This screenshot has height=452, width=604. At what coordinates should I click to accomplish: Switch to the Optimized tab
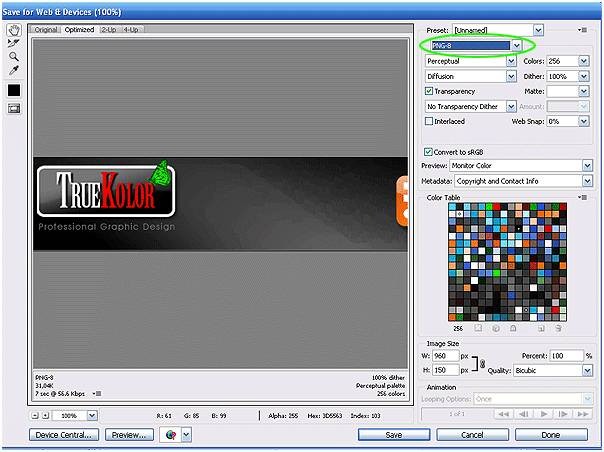[x=79, y=30]
